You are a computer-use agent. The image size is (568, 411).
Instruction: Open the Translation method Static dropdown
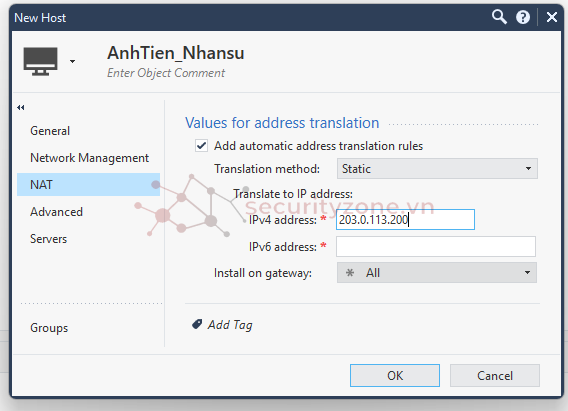(437, 169)
